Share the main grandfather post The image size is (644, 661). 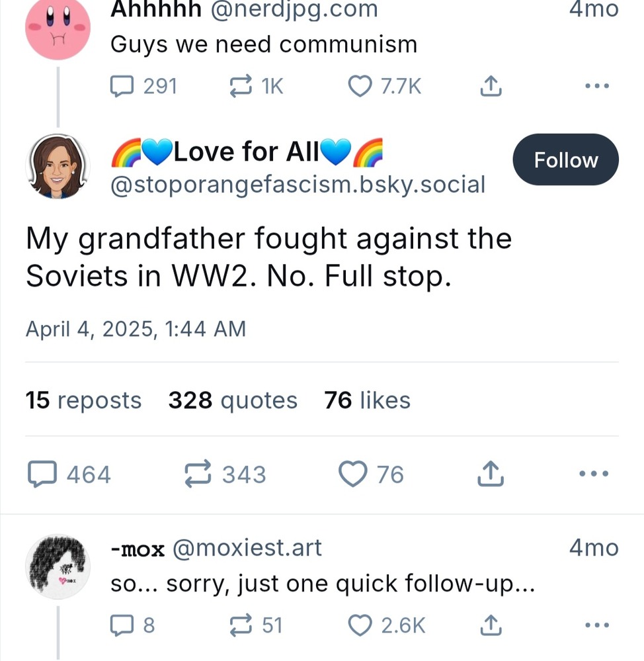tap(489, 474)
